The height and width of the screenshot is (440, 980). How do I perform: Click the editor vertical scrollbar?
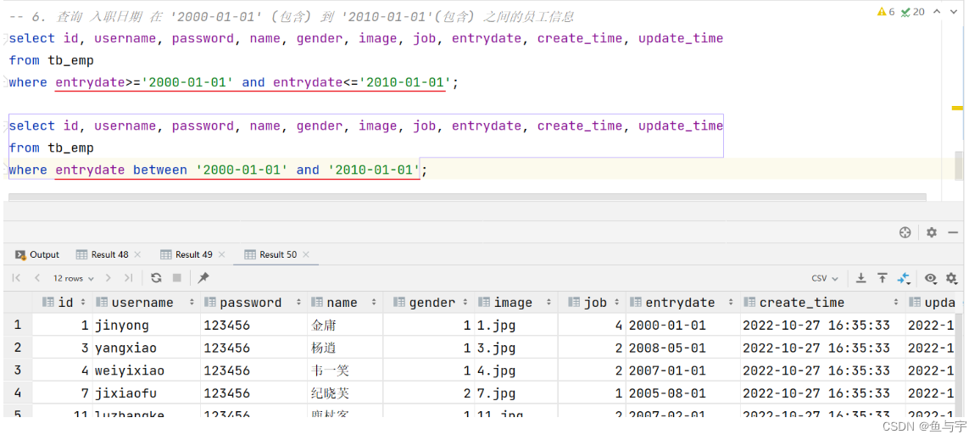tap(959, 165)
